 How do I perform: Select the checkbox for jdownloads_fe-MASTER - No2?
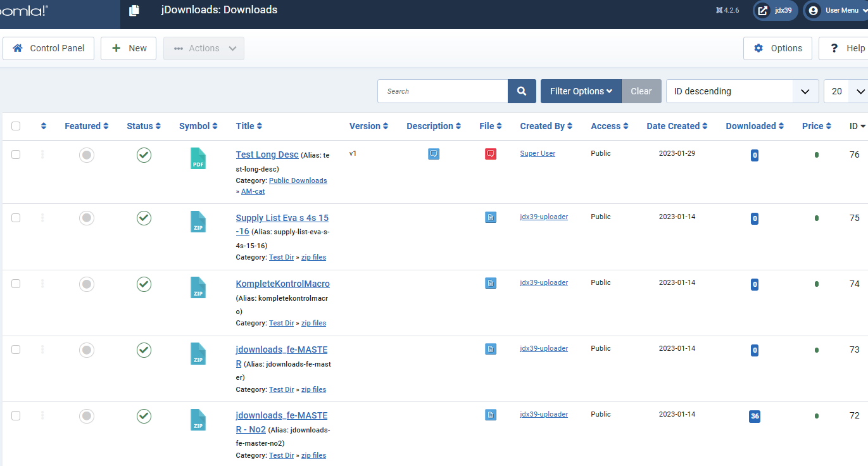tap(16, 415)
